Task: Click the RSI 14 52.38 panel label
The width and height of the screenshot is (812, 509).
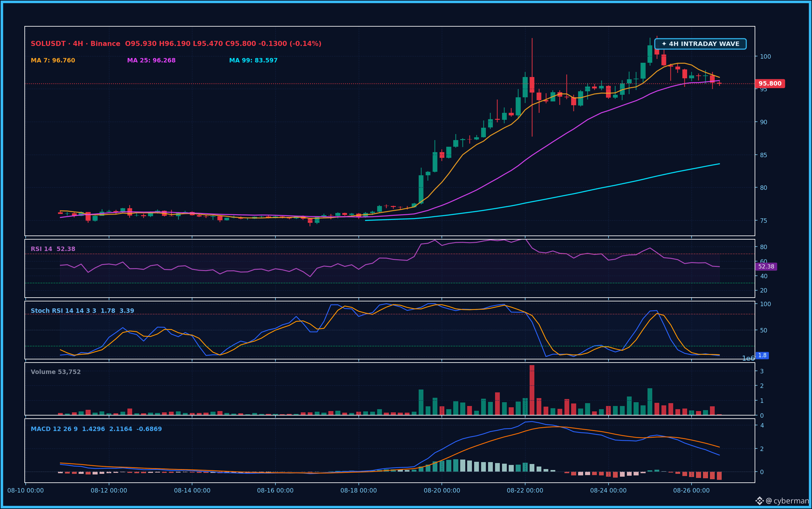Action: tap(53, 249)
